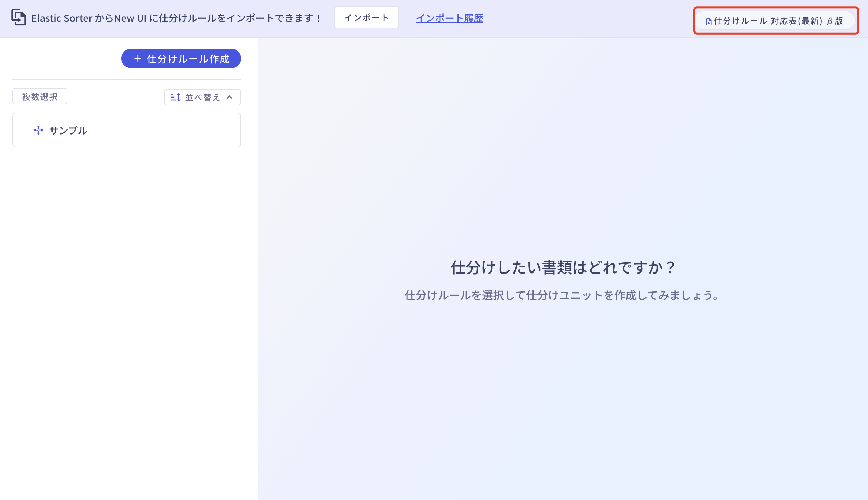Open 仕分けルール 対応表(最新) β版

(775, 21)
